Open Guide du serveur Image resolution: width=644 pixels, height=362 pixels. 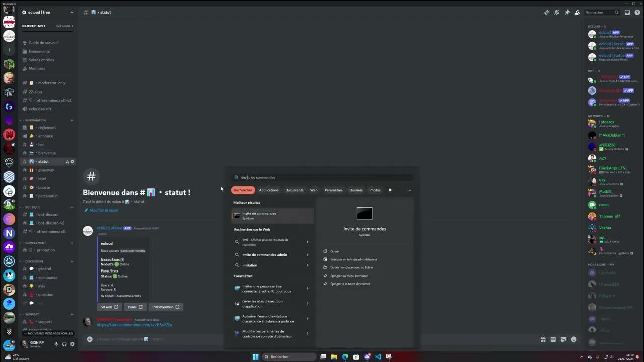coord(43,43)
